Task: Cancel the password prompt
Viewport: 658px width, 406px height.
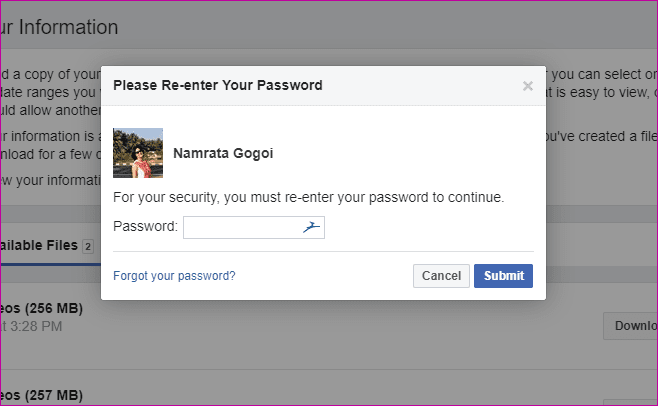Action: coord(441,276)
